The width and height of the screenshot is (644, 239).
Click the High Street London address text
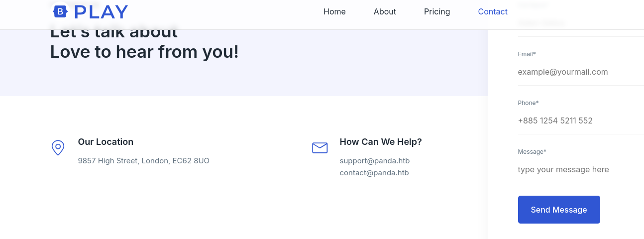click(144, 161)
